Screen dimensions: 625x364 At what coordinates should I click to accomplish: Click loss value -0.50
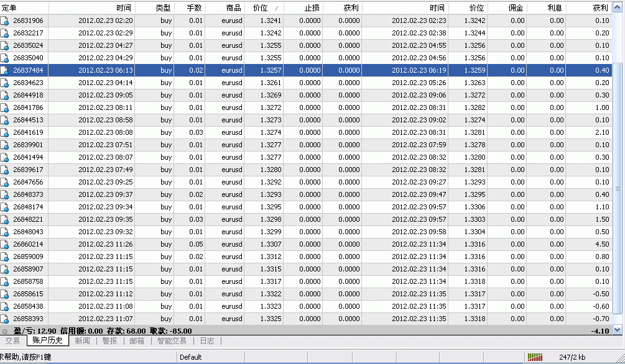601,294
